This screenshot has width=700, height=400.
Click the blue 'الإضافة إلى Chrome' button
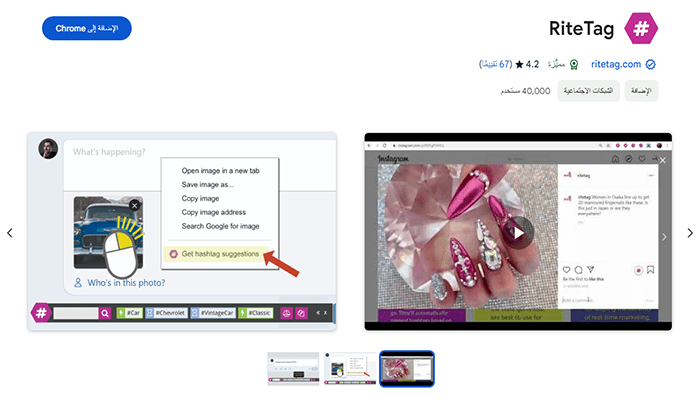(x=87, y=28)
